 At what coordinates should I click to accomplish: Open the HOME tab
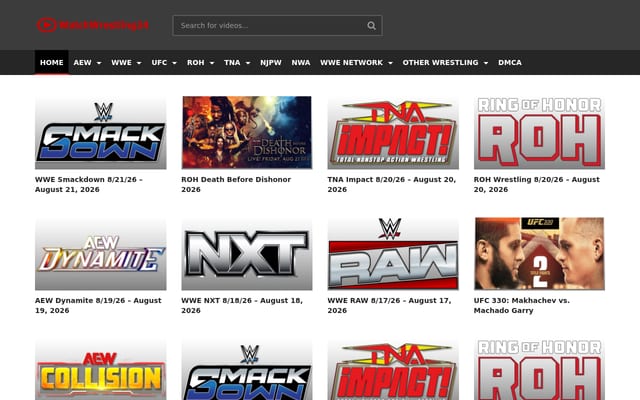click(51, 62)
